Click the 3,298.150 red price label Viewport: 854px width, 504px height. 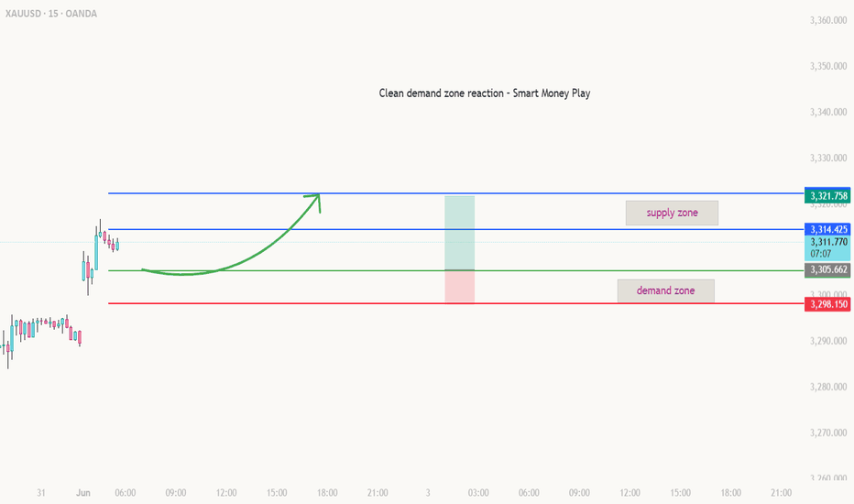pos(828,304)
